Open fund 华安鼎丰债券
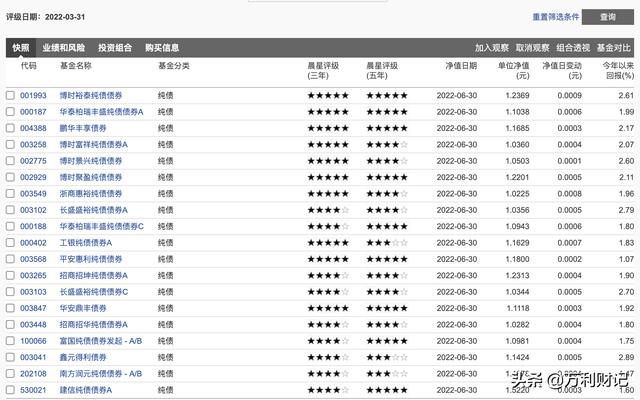640x400 pixels. pyautogui.click(x=83, y=308)
